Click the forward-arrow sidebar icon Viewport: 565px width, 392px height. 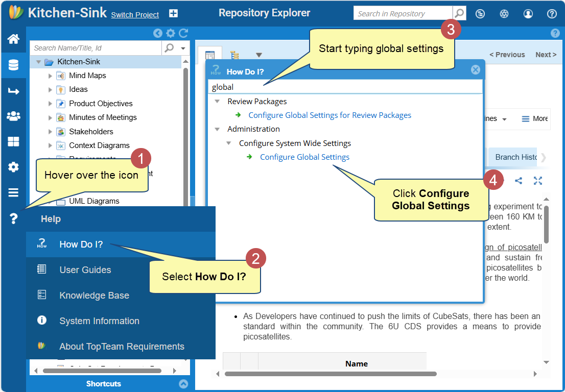13,91
